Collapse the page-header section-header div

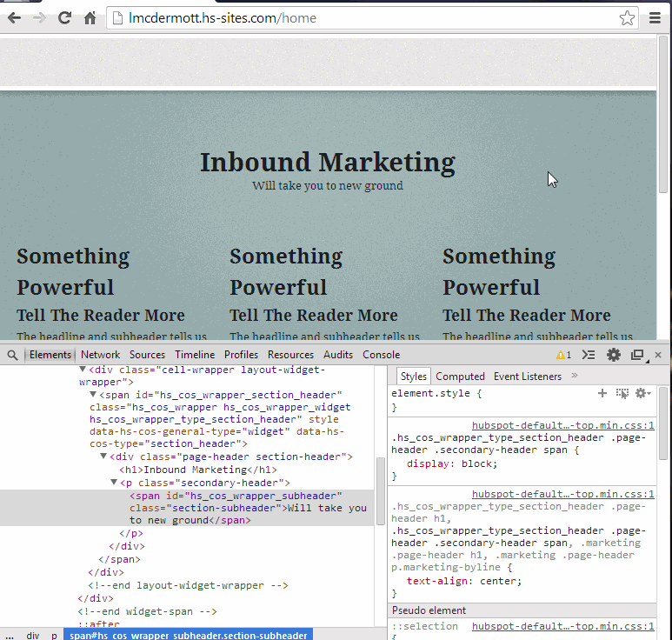point(103,457)
